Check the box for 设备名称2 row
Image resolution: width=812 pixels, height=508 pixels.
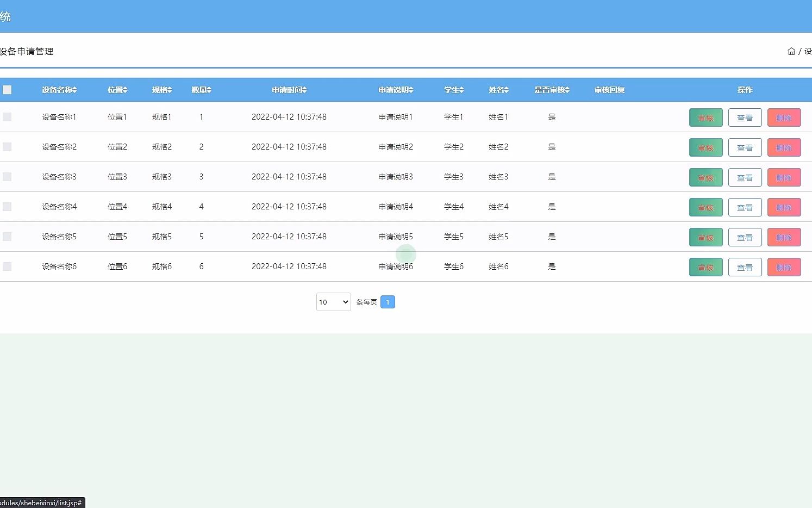[7, 147]
